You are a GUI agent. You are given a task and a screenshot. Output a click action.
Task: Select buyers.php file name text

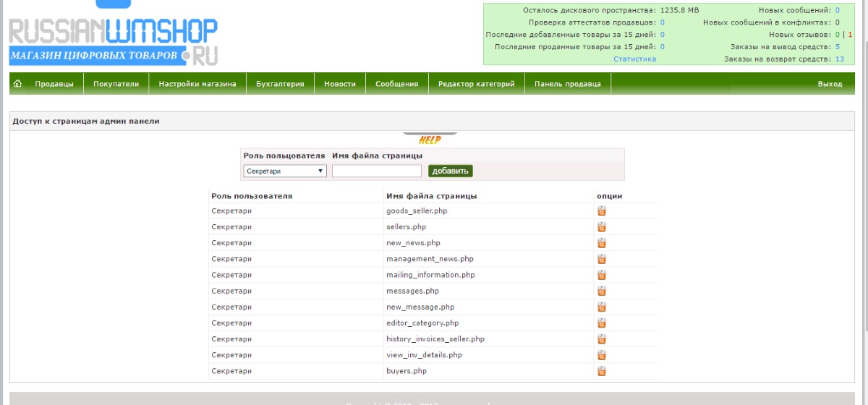point(407,371)
